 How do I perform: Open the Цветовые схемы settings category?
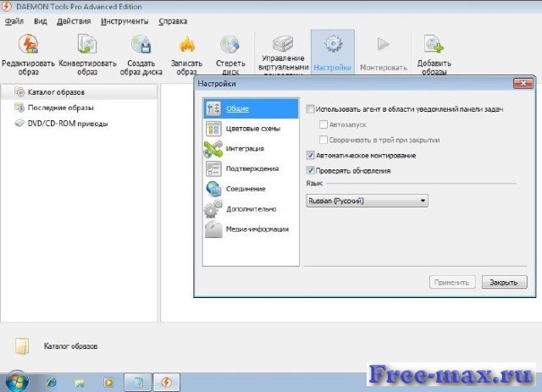251,129
